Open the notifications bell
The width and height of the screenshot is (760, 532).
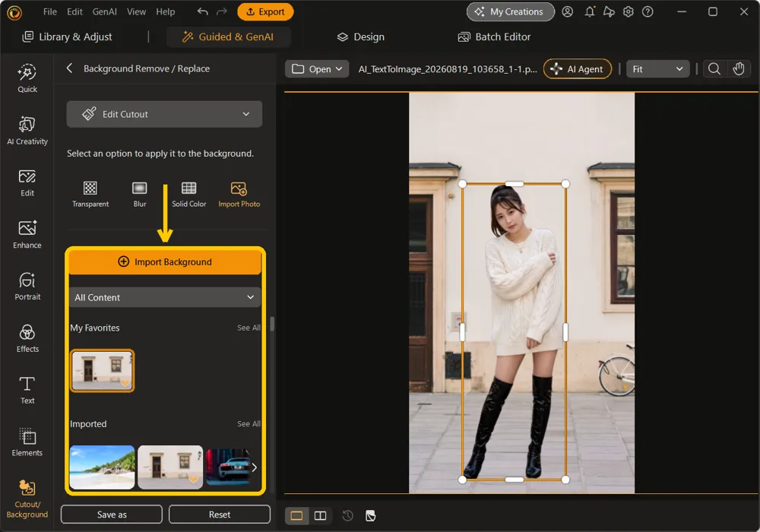tap(590, 11)
